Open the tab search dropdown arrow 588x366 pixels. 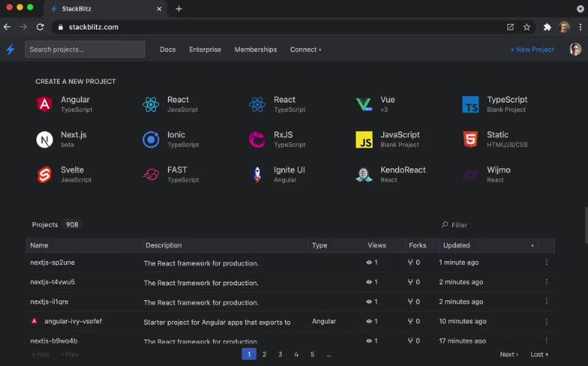tap(580, 9)
